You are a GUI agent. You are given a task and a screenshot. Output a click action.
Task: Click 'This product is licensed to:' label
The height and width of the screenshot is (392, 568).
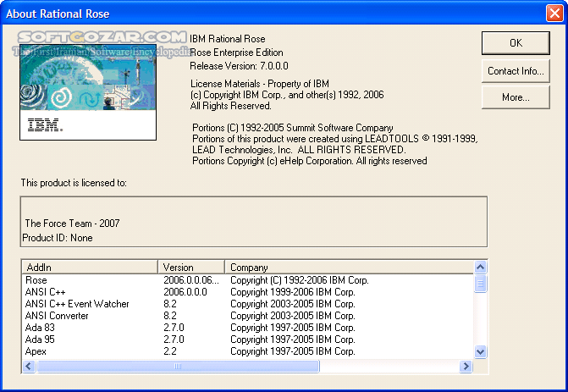74,183
